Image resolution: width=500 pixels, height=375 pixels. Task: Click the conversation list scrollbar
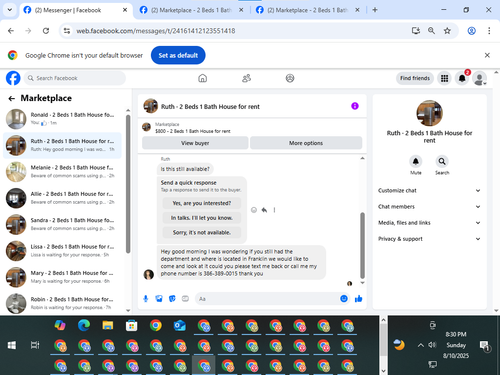[x=128, y=184]
